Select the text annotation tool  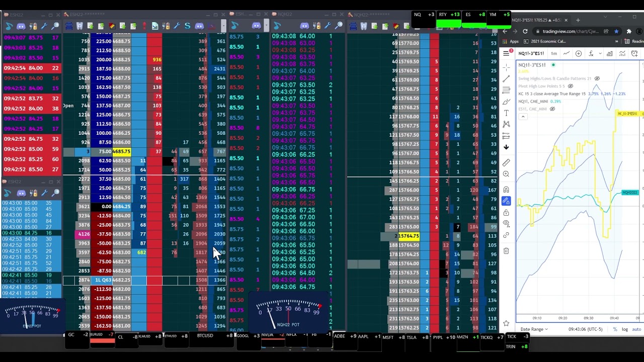click(506, 113)
